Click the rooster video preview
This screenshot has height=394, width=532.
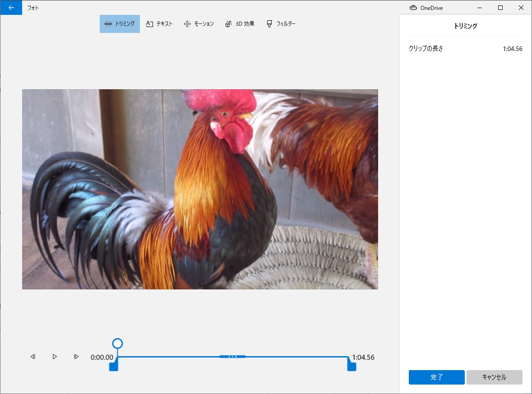point(200,189)
